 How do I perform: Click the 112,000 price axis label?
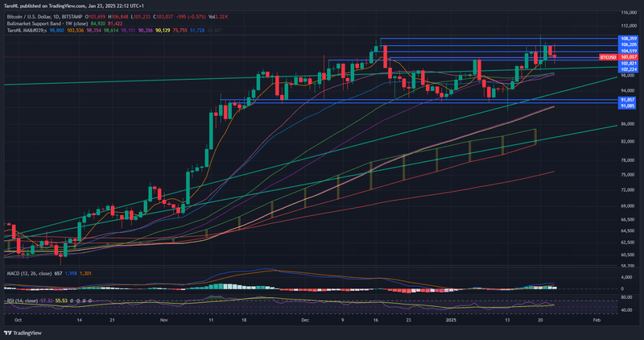tap(629, 26)
